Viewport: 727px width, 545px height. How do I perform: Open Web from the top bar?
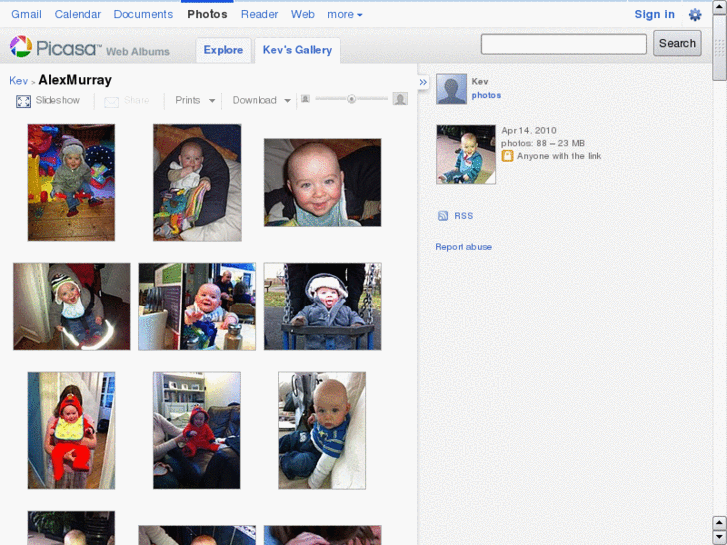click(x=303, y=14)
